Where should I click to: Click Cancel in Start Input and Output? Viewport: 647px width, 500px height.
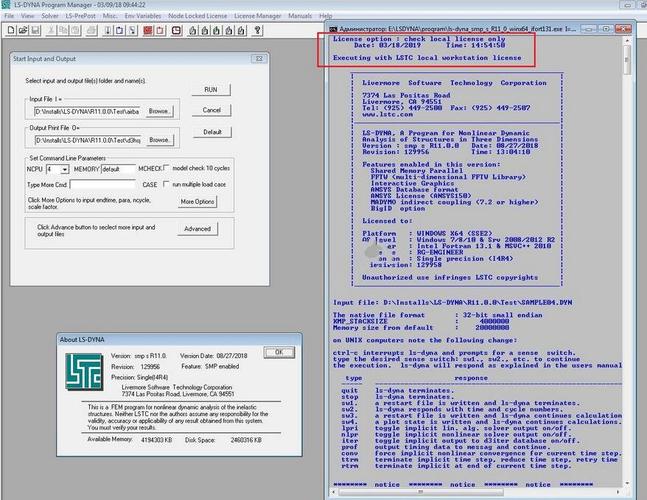pyautogui.click(x=212, y=110)
